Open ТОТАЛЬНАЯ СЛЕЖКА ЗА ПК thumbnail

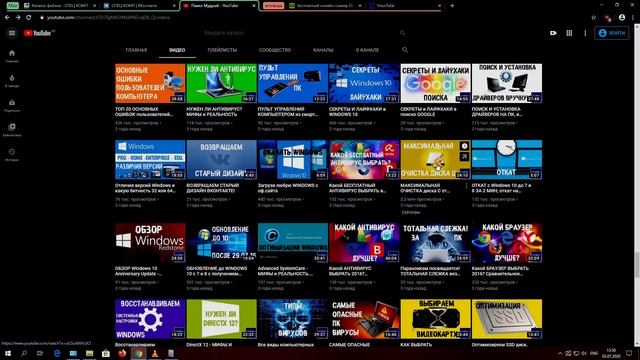436,242
